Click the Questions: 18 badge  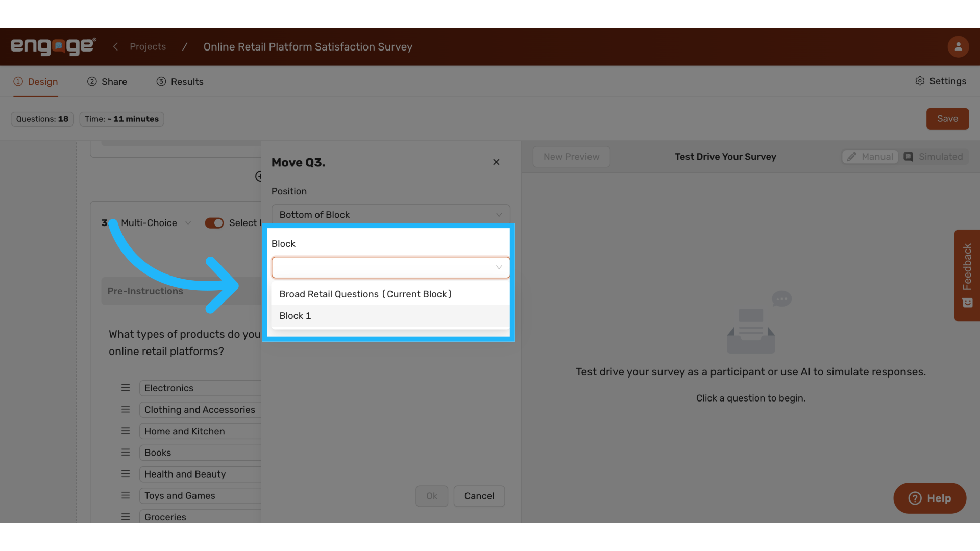(x=42, y=119)
